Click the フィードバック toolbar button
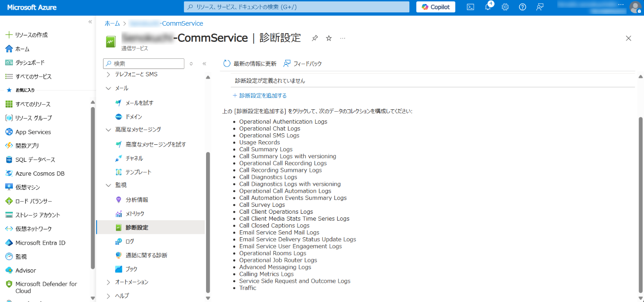This screenshot has width=644, height=302. (x=302, y=64)
